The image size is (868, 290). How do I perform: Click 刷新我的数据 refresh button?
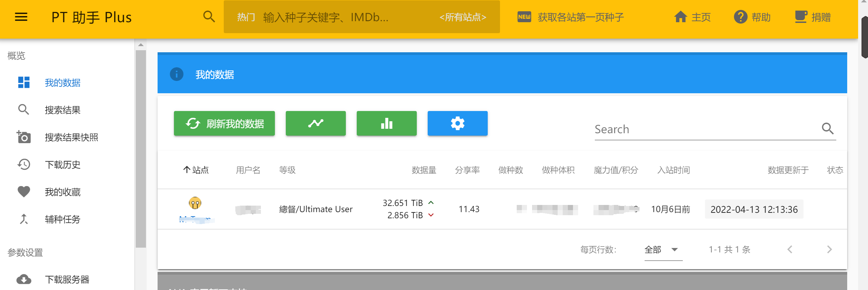(x=224, y=123)
